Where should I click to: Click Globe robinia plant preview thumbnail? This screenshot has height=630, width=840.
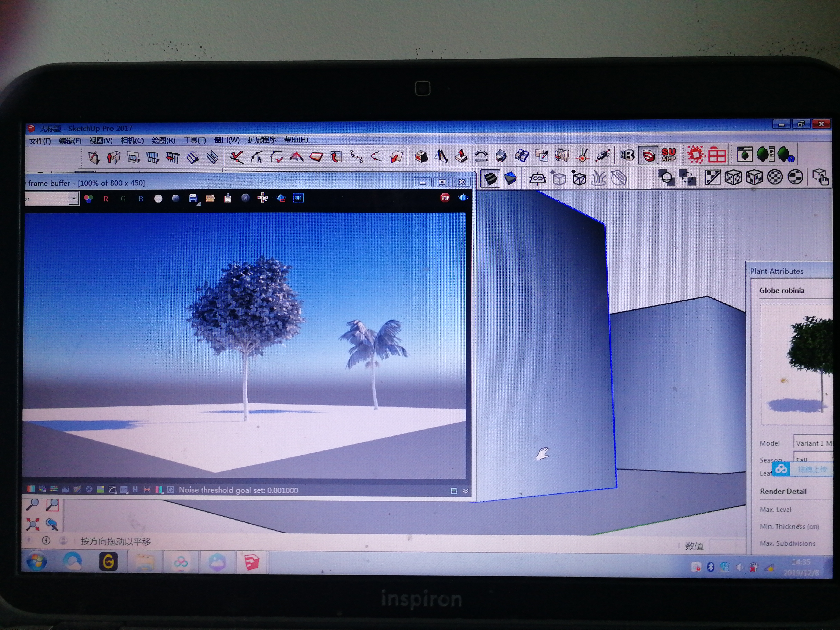click(797, 364)
